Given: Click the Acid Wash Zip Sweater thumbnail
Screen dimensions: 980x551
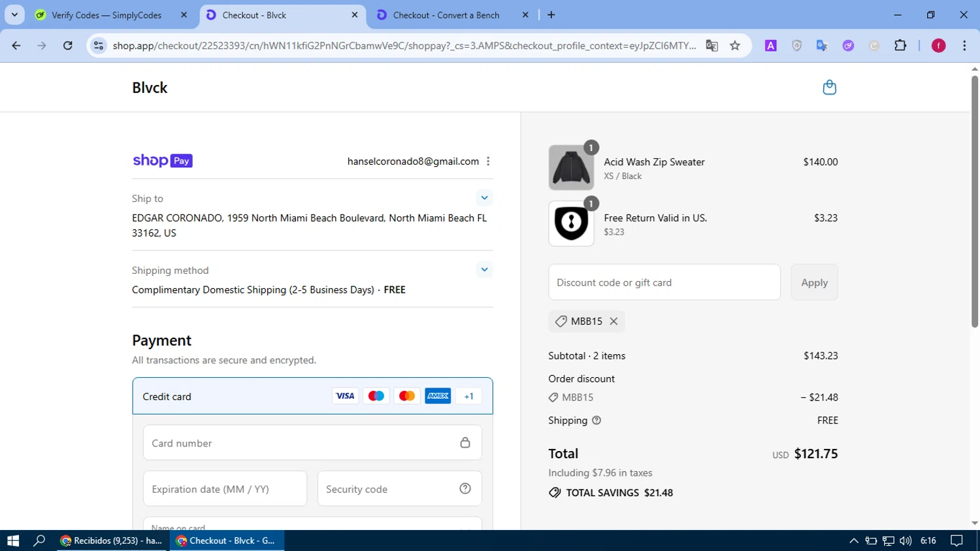Looking at the screenshot, I should (x=571, y=167).
